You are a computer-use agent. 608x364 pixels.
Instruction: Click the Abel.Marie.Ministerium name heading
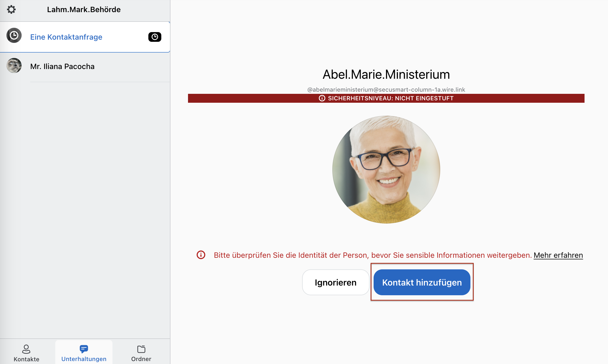click(x=386, y=74)
